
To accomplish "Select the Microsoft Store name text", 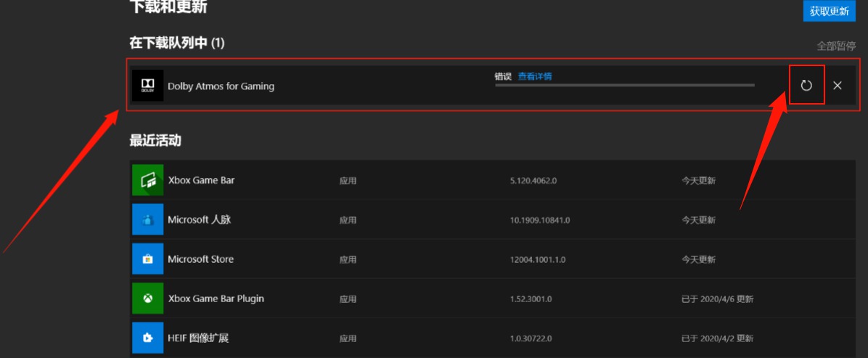I will [x=201, y=259].
